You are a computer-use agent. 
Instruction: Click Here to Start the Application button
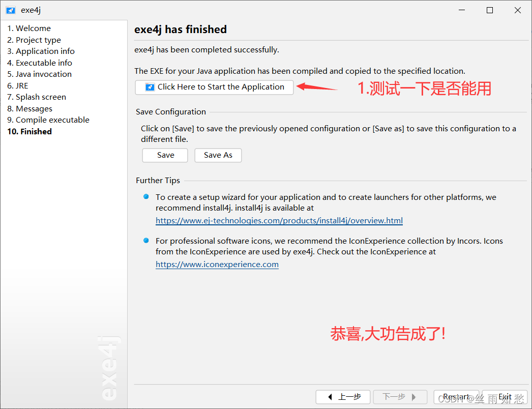214,87
